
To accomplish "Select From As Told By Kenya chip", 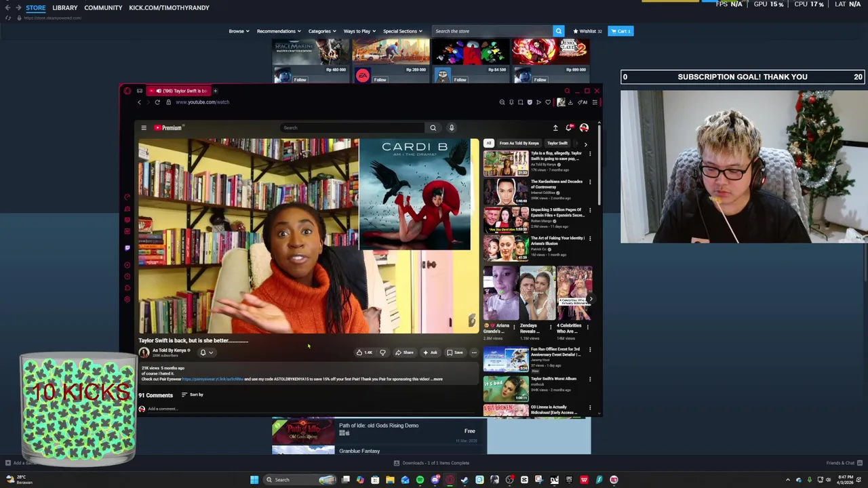I will click(x=519, y=143).
